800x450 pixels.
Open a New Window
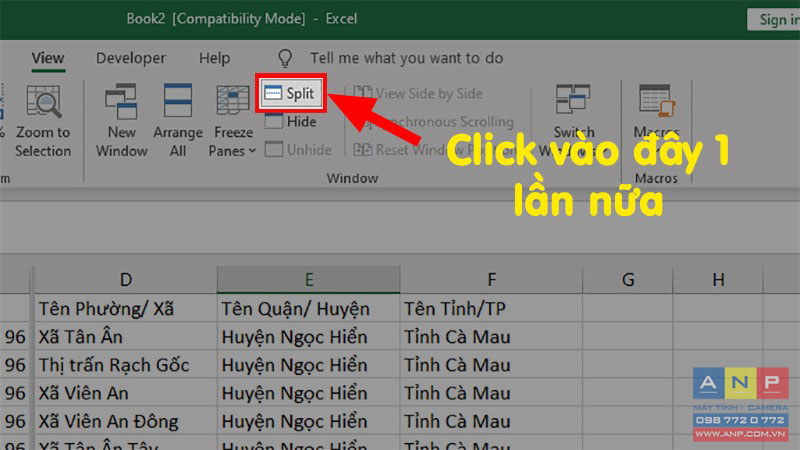(x=121, y=120)
